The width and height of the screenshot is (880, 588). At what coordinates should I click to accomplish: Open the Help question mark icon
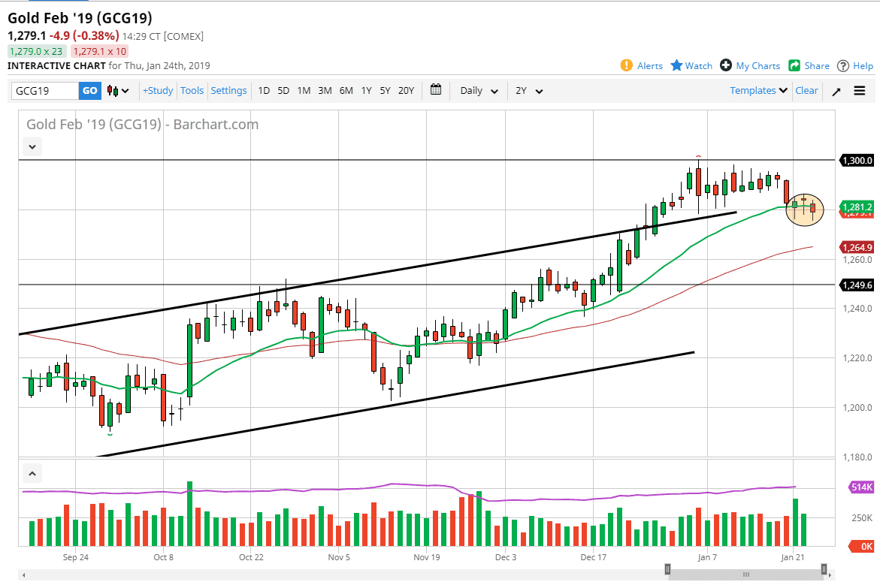843,65
